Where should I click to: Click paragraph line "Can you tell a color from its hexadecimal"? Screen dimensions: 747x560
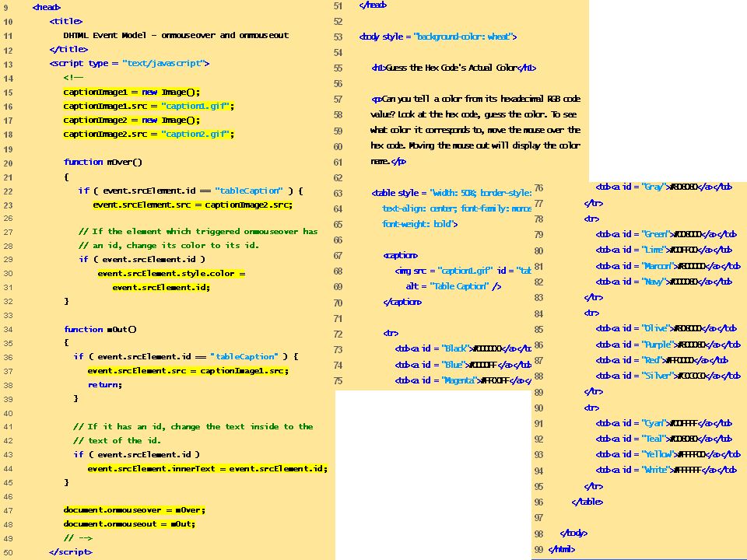[x=476, y=99]
